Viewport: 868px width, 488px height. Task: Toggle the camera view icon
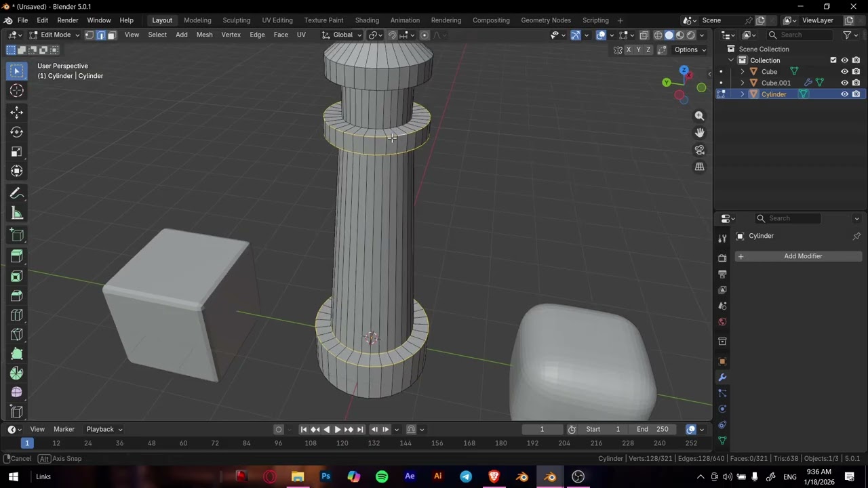[x=700, y=150]
